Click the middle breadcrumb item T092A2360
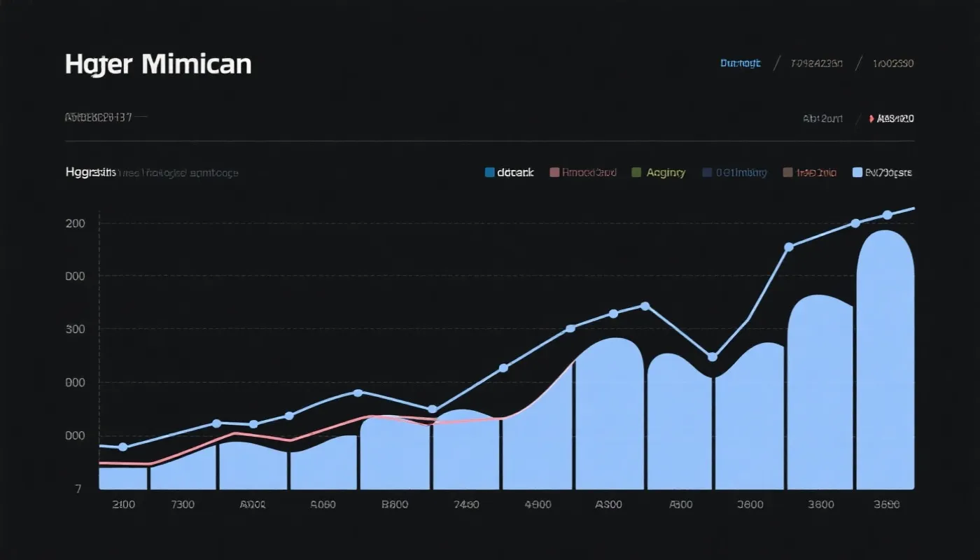Viewport: 980px width, 560px height. (816, 64)
